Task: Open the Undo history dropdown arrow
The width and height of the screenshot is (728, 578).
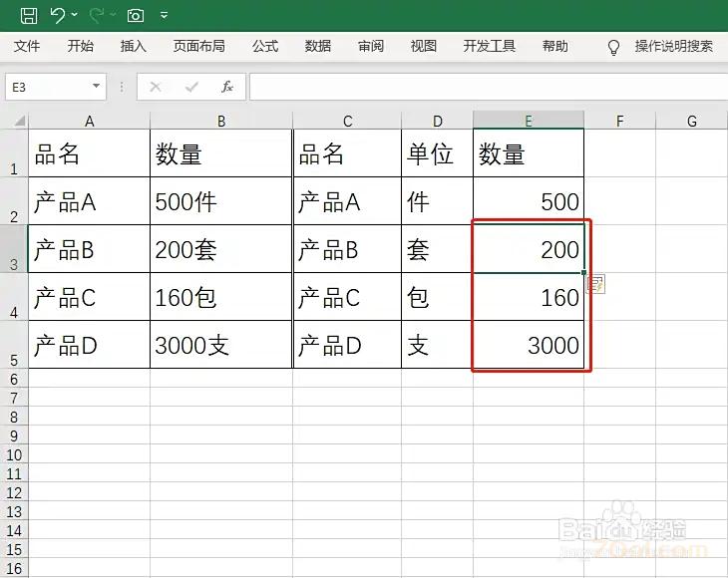Action: (x=74, y=15)
